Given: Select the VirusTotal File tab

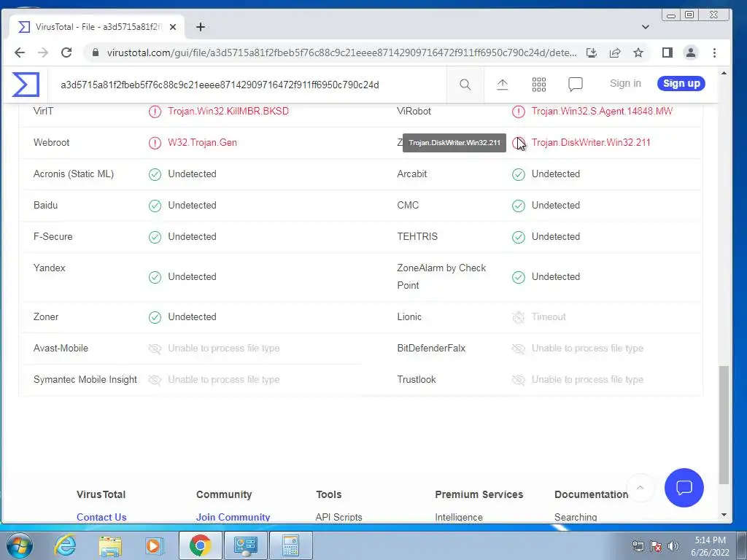Looking at the screenshot, I should click(97, 27).
